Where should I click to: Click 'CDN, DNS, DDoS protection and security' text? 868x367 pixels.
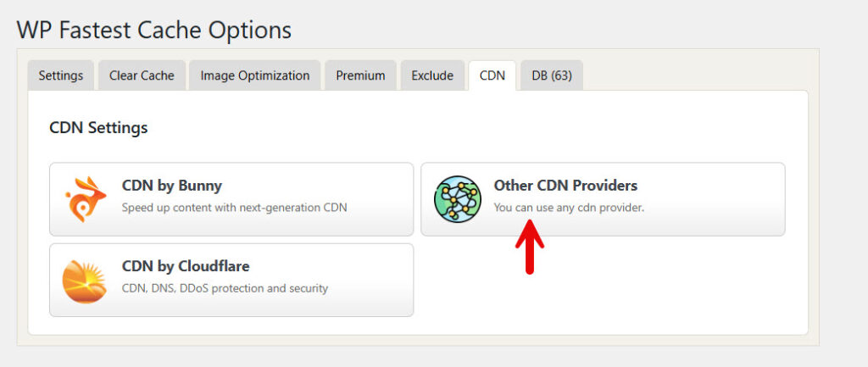(x=225, y=288)
